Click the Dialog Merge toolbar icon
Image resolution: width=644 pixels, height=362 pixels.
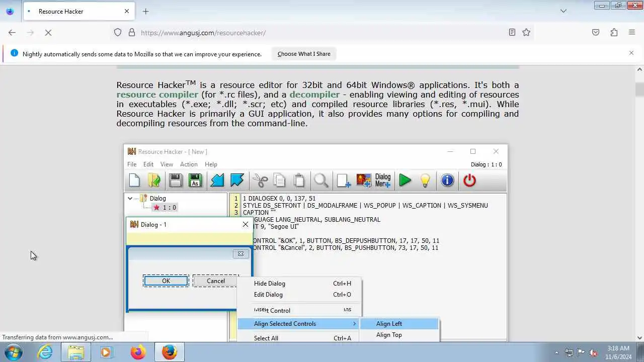(x=383, y=180)
